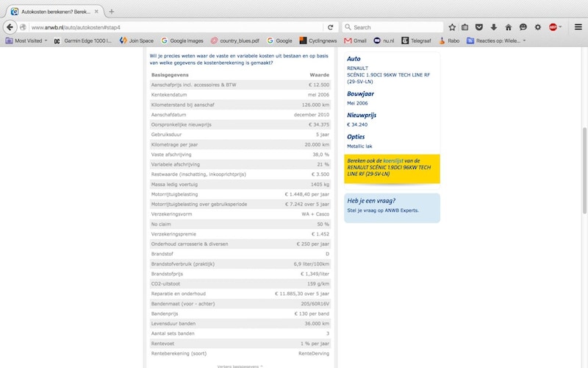Save page to Pocket icon
Viewport: 588px width, 368px height.
coord(479,27)
